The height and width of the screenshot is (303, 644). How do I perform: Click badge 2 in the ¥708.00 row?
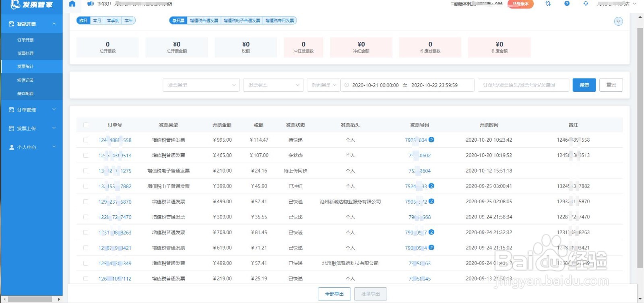click(431, 232)
